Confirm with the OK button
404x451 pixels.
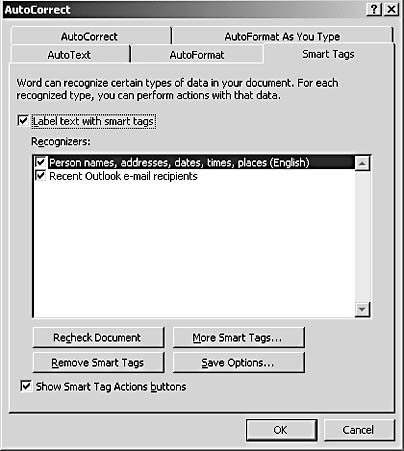point(281,430)
